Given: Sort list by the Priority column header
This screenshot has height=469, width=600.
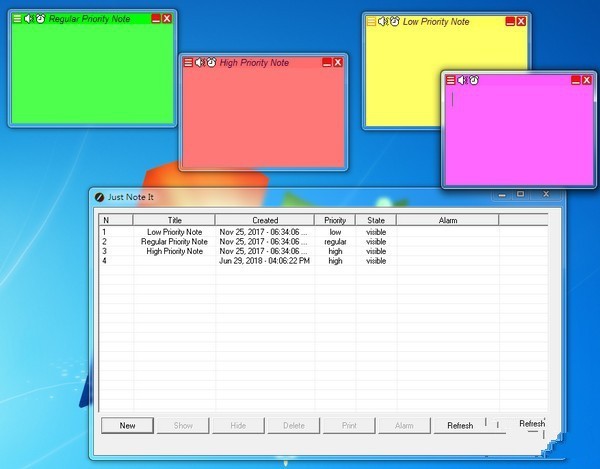Looking at the screenshot, I should [x=335, y=220].
